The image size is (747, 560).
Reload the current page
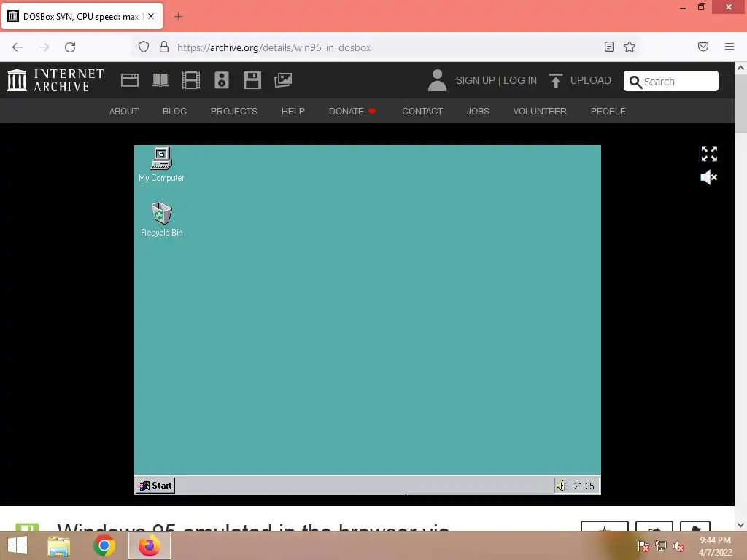coord(70,47)
